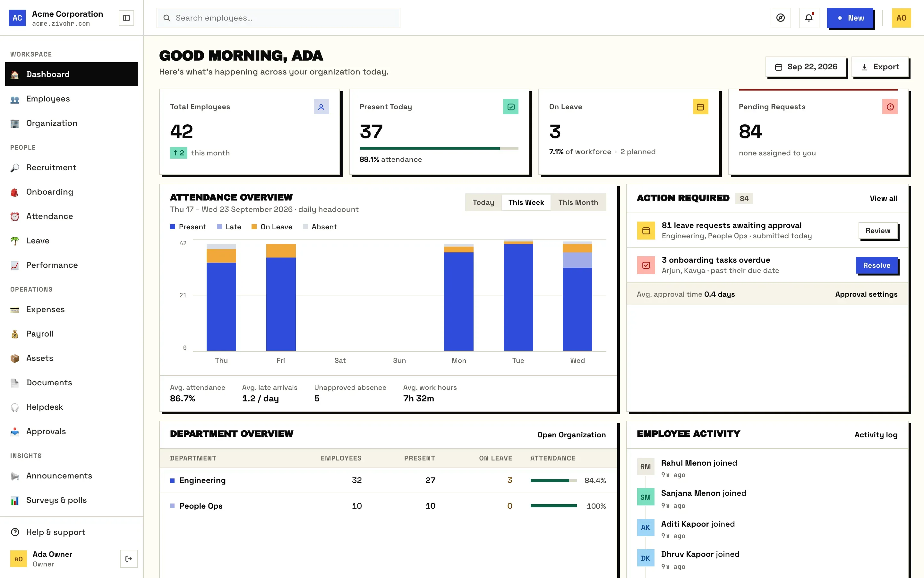Click the People Ops department row
924x578 pixels.
pyautogui.click(x=388, y=506)
